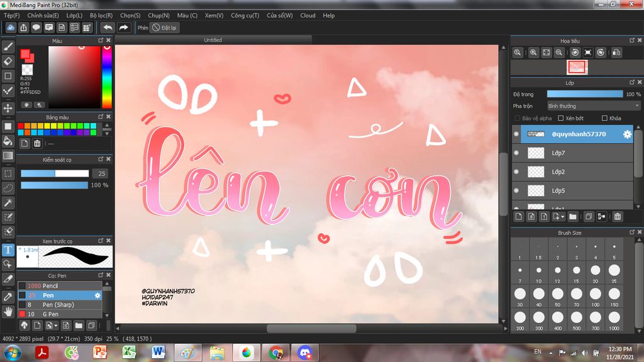Add a new layer folder
The image size is (644, 362).
572,217
